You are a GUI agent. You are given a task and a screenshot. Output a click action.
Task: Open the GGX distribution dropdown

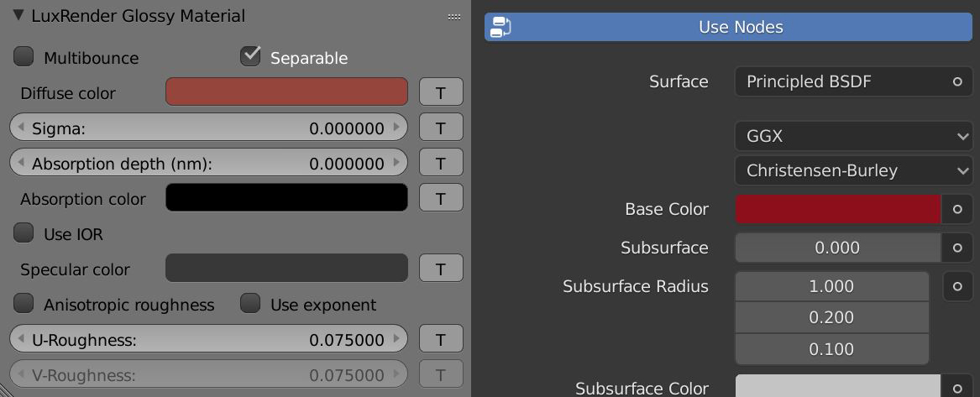[x=853, y=136]
